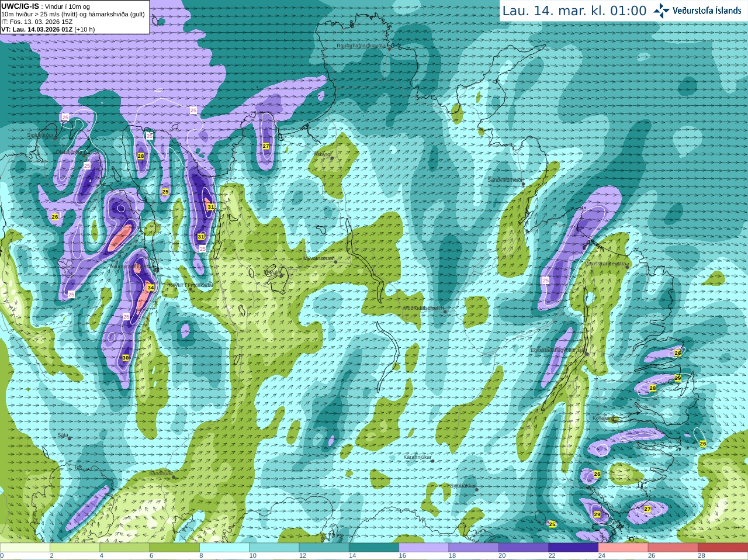Pick the 22–24 m/s dark indigo legend swatch
Image resolution: width=748 pixels, height=560 pixels.
tap(573, 548)
